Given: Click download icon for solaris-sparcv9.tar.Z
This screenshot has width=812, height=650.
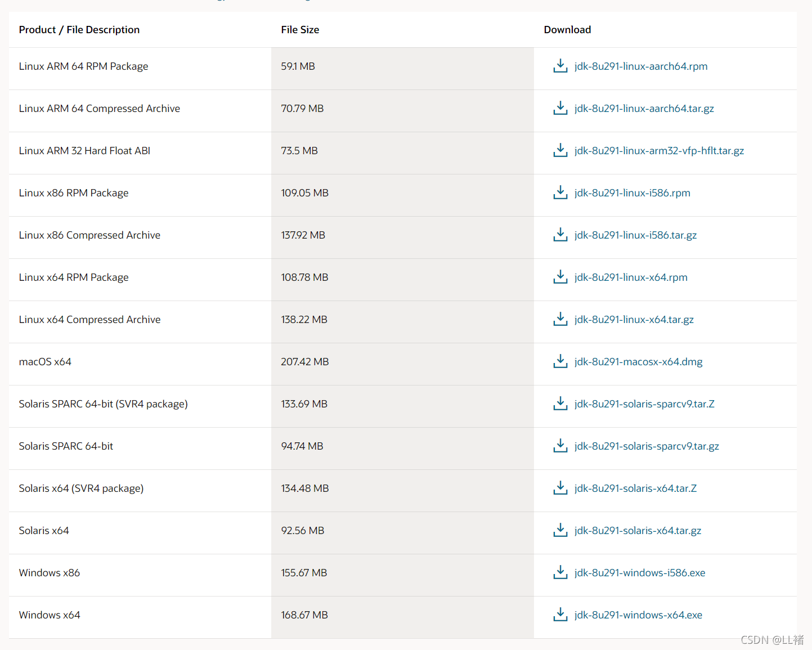Looking at the screenshot, I should (x=560, y=404).
